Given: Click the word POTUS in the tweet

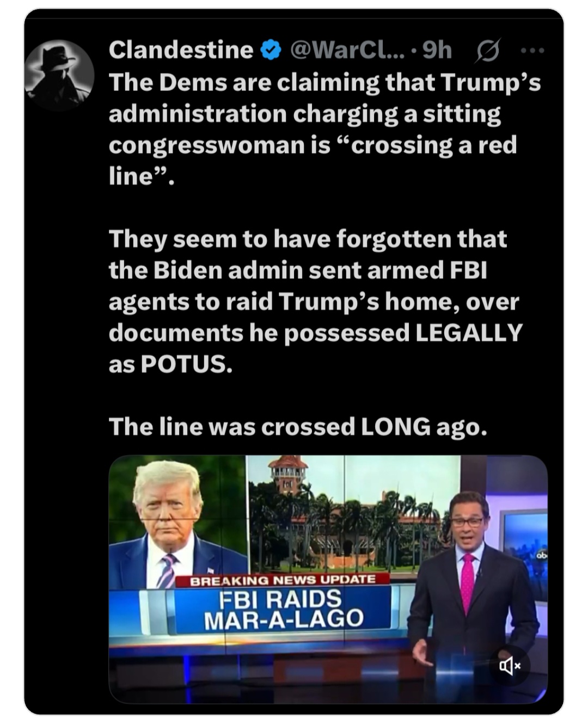Looking at the screenshot, I should [186, 364].
